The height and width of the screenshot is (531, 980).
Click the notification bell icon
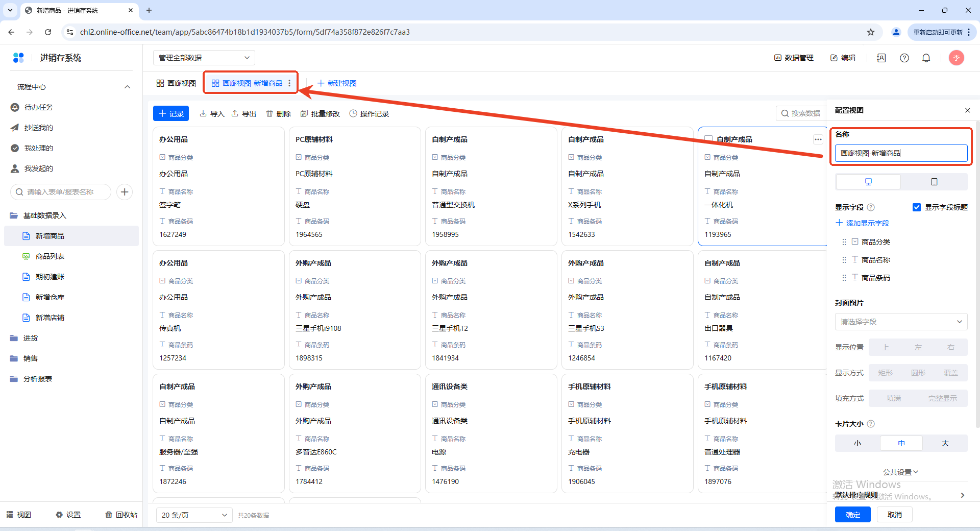click(926, 58)
